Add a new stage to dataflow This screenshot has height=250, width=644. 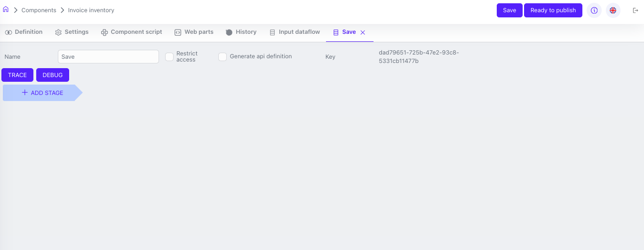point(42,93)
